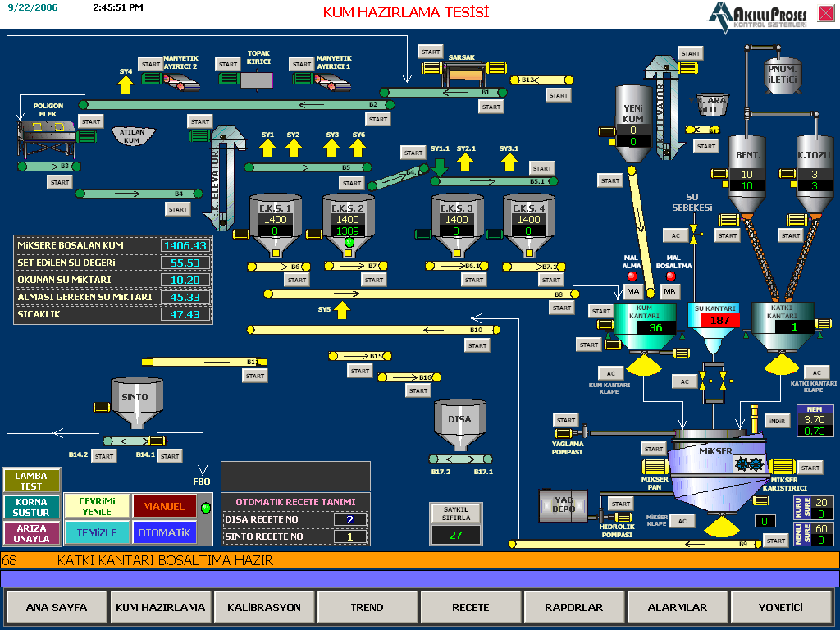
Task: Switch to MANUEL mode
Action: tap(164, 506)
